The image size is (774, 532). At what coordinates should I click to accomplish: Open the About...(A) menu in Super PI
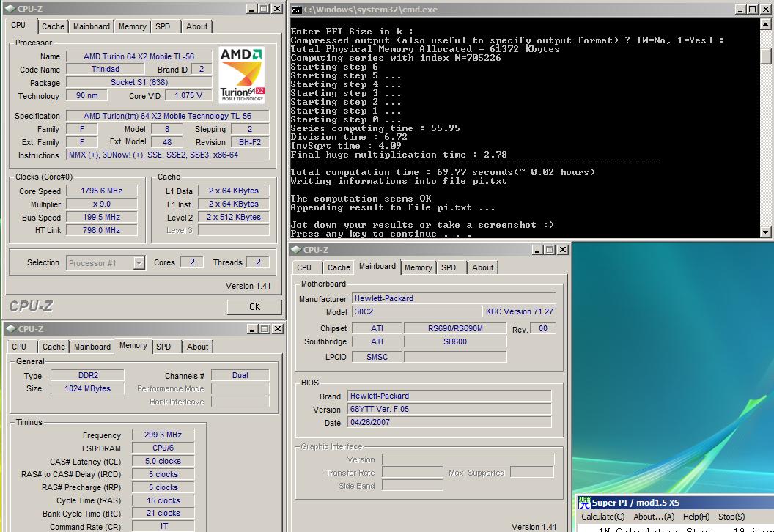point(654,517)
